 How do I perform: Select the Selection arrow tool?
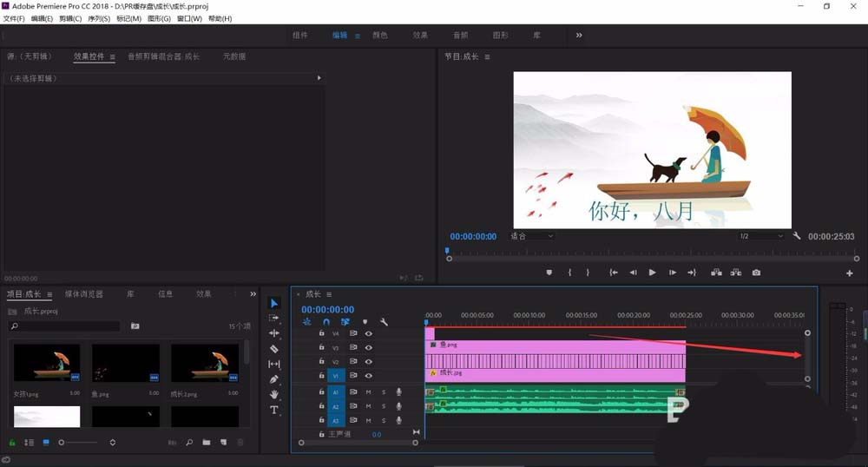[x=274, y=303]
